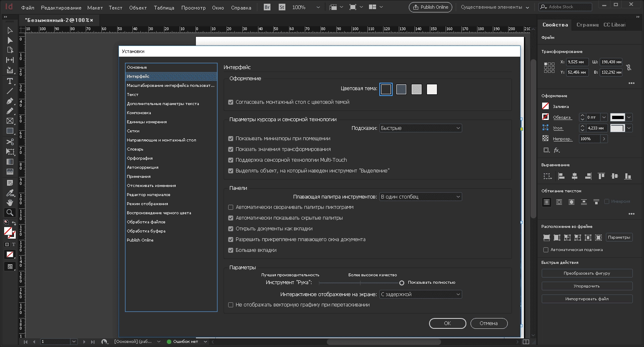Screen dimensions: 644x347
Task: Open the Файл menu
Action: coord(28,8)
